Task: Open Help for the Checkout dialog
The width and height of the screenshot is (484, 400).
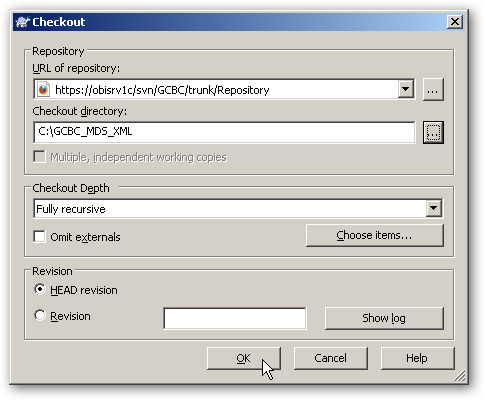Action: [x=417, y=358]
